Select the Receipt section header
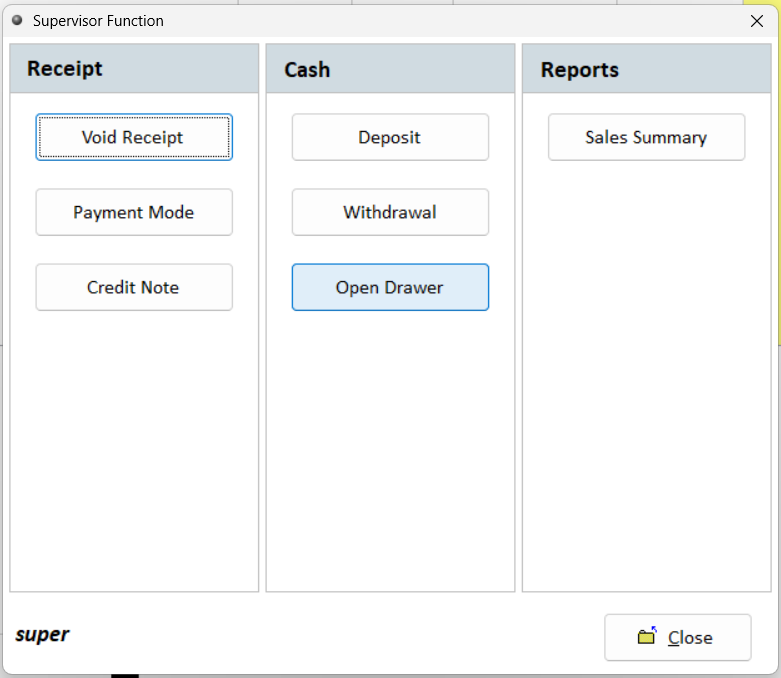781x678 pixels. click(x=65, y=69)
